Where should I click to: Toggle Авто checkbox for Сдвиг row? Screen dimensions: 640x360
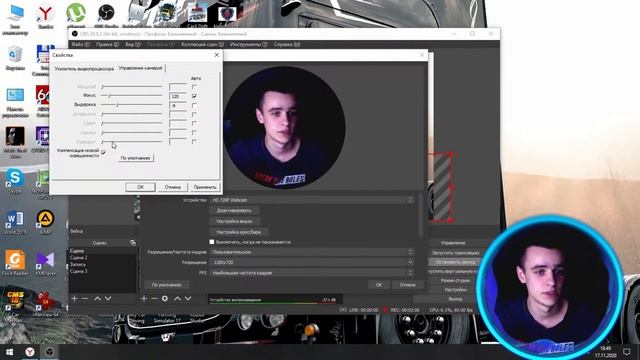point(194,123)
